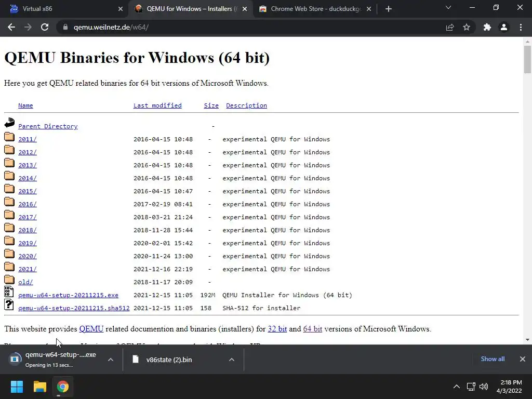Open the Chrome profile avatar menu
The image size is (532, 399).
(x=504, y=27)
